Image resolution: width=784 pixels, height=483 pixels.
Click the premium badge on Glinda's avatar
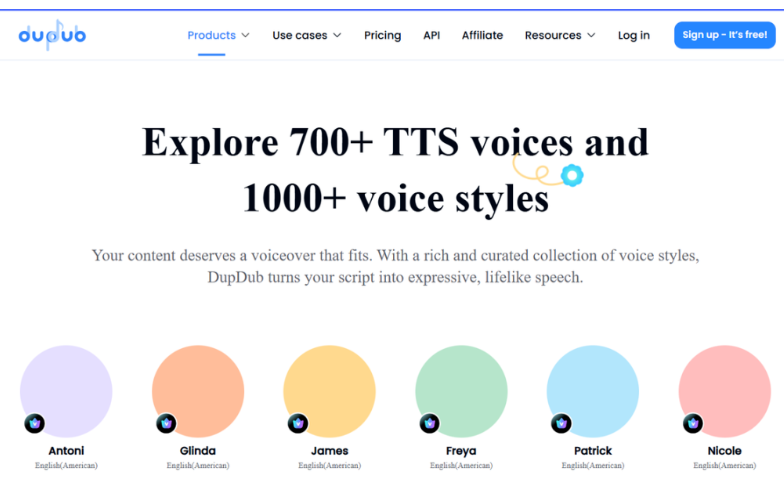point(166,423)
